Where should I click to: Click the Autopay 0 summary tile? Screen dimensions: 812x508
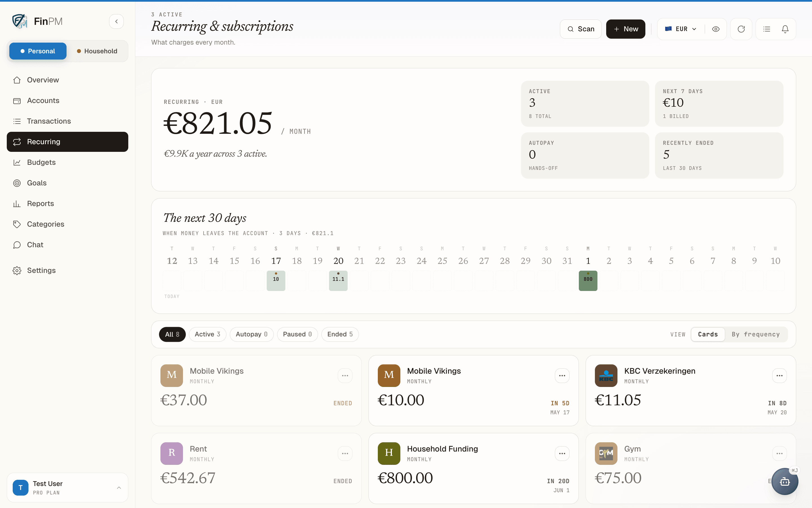(585, 155)
